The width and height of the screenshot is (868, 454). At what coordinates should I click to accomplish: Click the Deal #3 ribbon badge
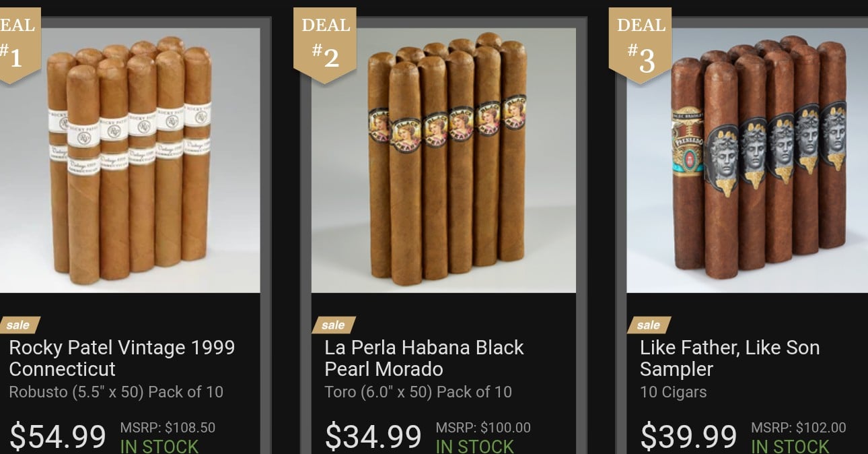(x=640, y=44)
